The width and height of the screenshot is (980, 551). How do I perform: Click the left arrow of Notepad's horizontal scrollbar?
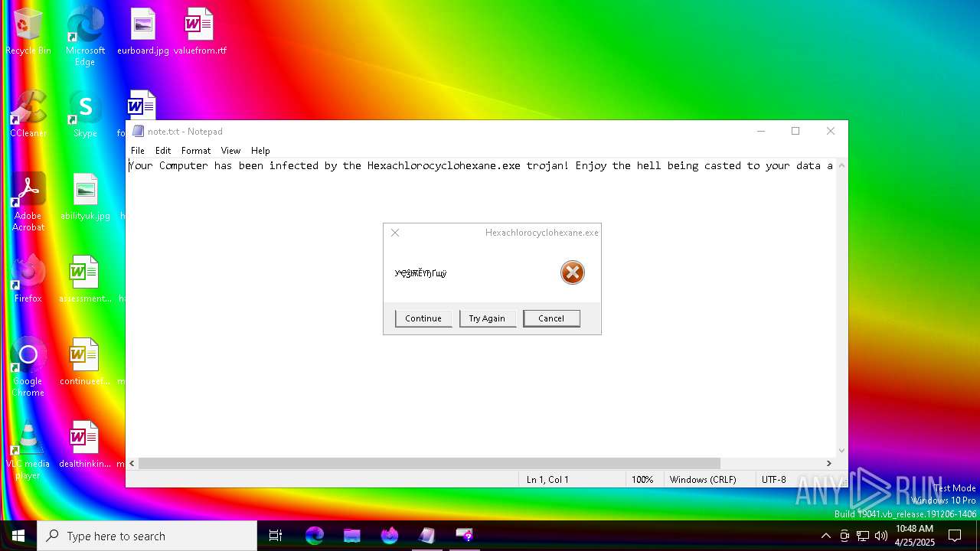[132, 463]
